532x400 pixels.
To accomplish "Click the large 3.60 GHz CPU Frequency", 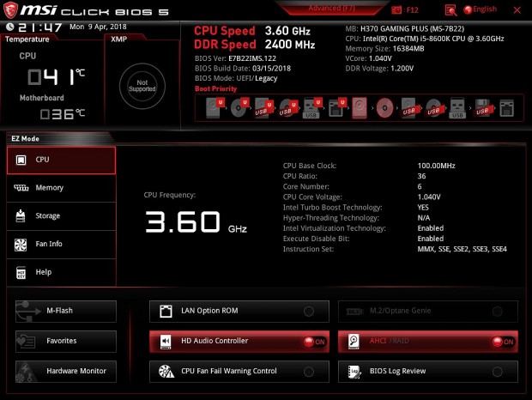I will click(x=196, y=222).
